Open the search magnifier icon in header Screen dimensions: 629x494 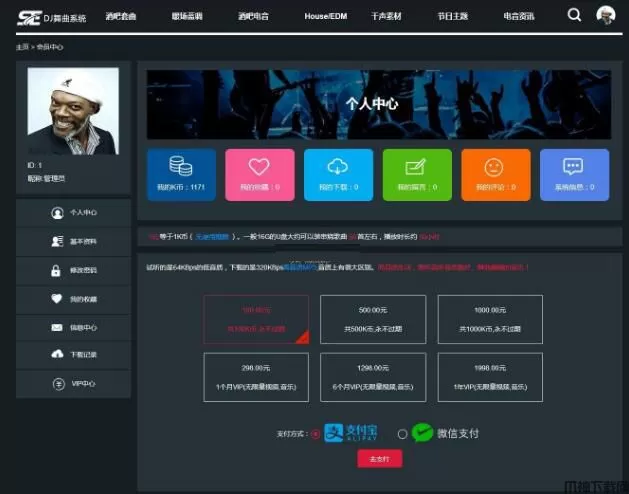[574, 15]
